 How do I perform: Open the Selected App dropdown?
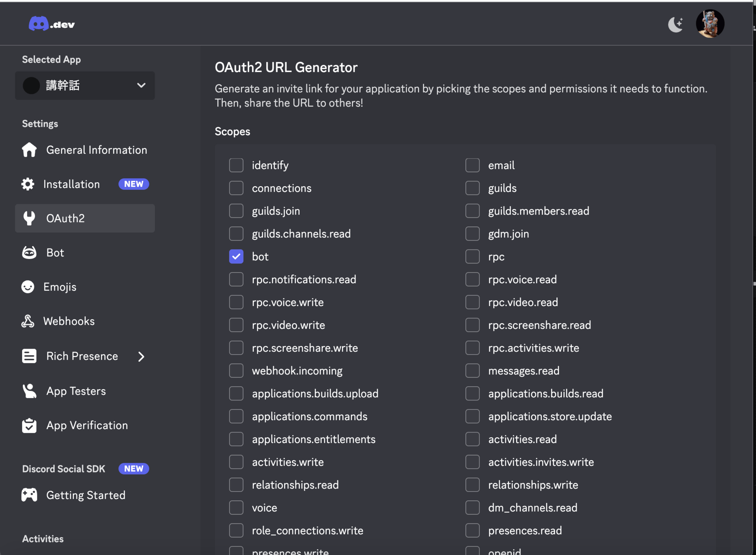pyautogui.click(x=85, y=86)
